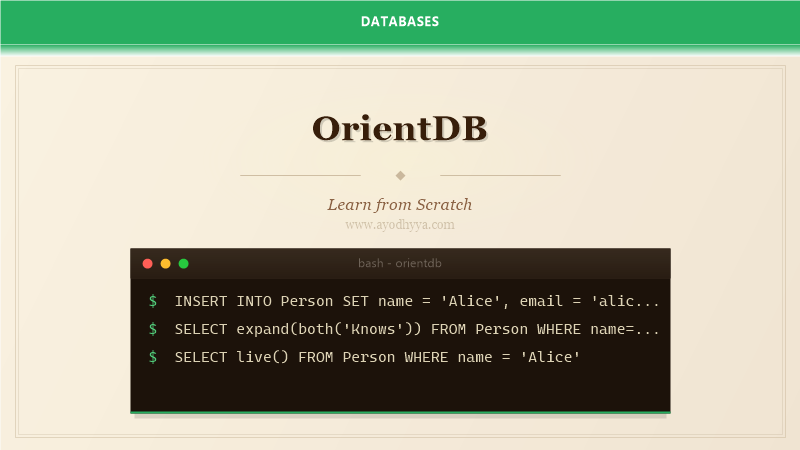Image resolution: width=800 pixels, height=450 pixels.
Task: Open the www.ayodhyya.com link
Action: (x=400, y=224)
